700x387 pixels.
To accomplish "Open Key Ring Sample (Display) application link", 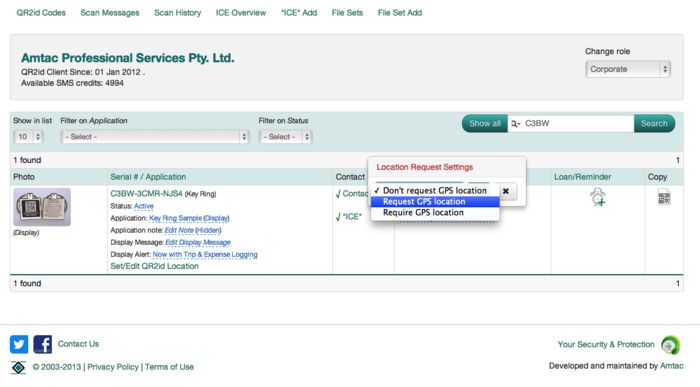I will tap(189, 218).
